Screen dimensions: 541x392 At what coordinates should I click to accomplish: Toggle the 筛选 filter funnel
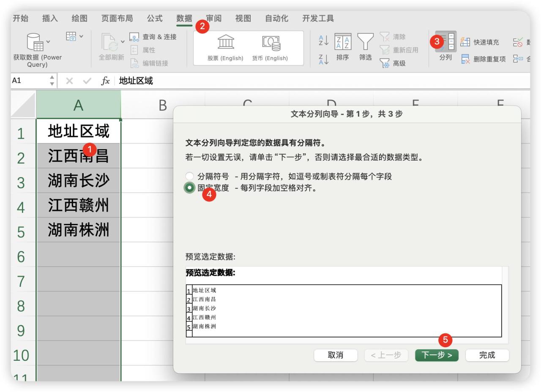click(366, 47)
